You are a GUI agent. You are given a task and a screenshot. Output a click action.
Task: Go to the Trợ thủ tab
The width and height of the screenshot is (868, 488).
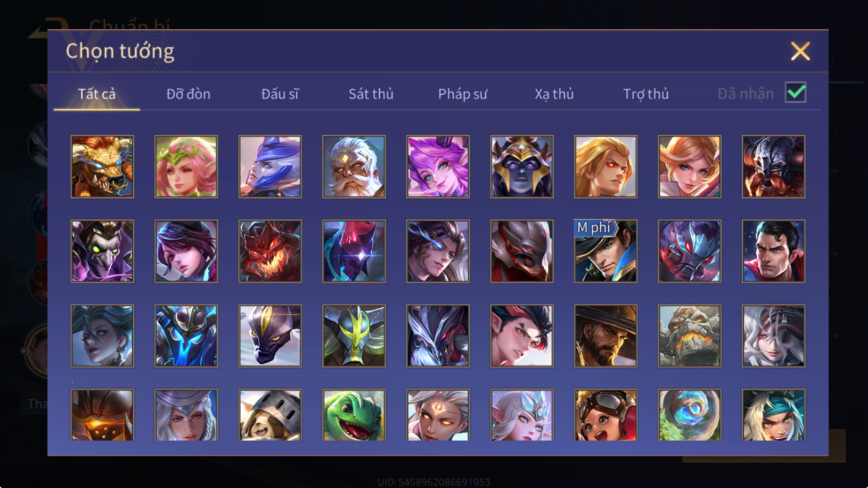[x=646, y=94]
